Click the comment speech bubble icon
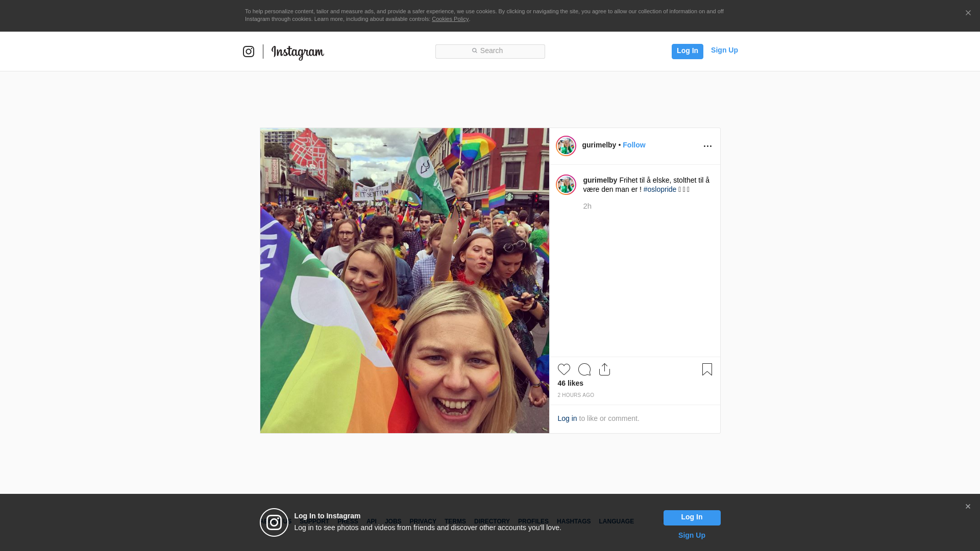 point(584,369)
